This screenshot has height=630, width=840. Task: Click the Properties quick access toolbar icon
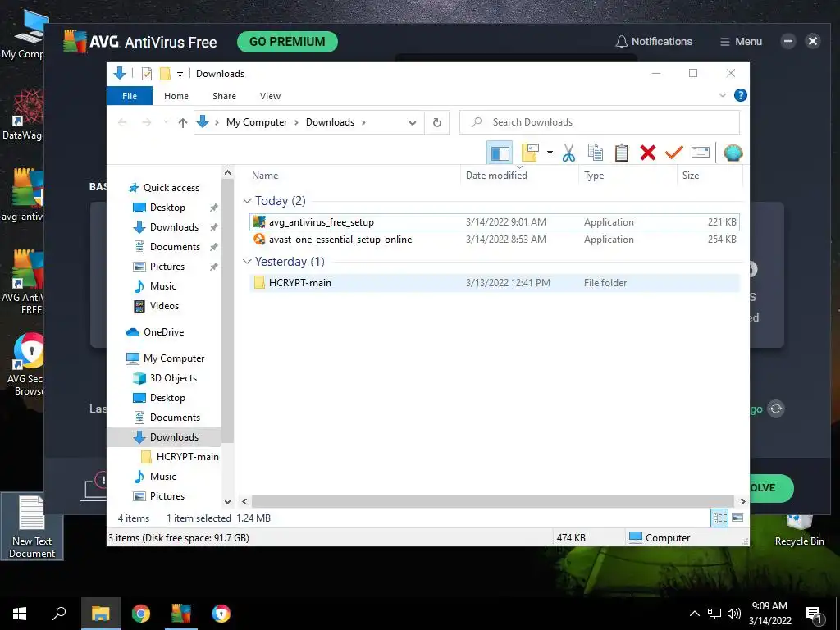(146, 73)
